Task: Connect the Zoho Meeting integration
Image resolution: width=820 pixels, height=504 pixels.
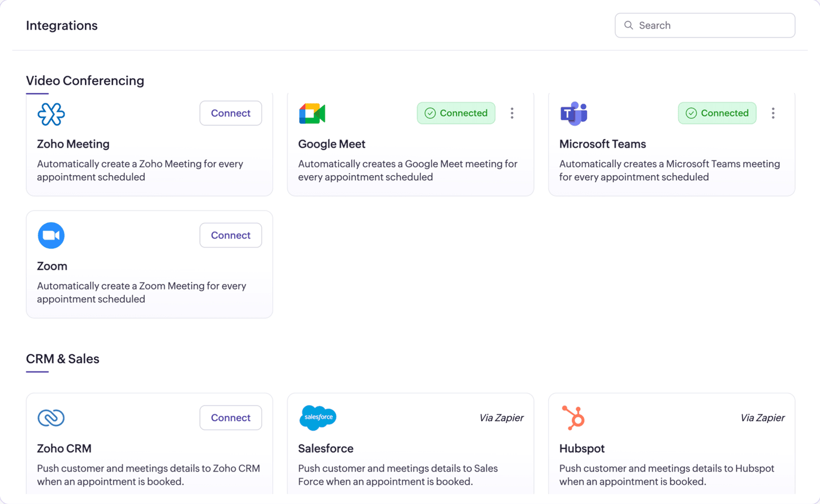Action: point(230,113)
